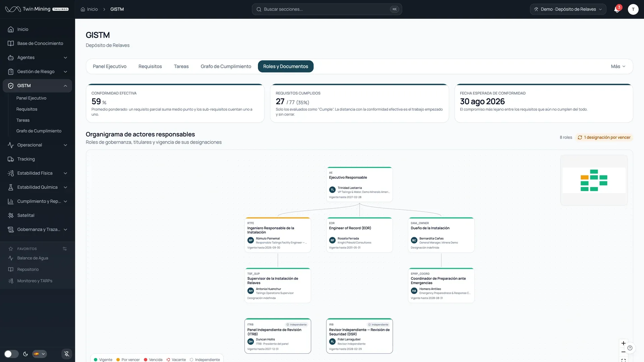Expand Gobernanza y Traza... group
This screenshot has width=644, height=362.
[x=37, y=230]
